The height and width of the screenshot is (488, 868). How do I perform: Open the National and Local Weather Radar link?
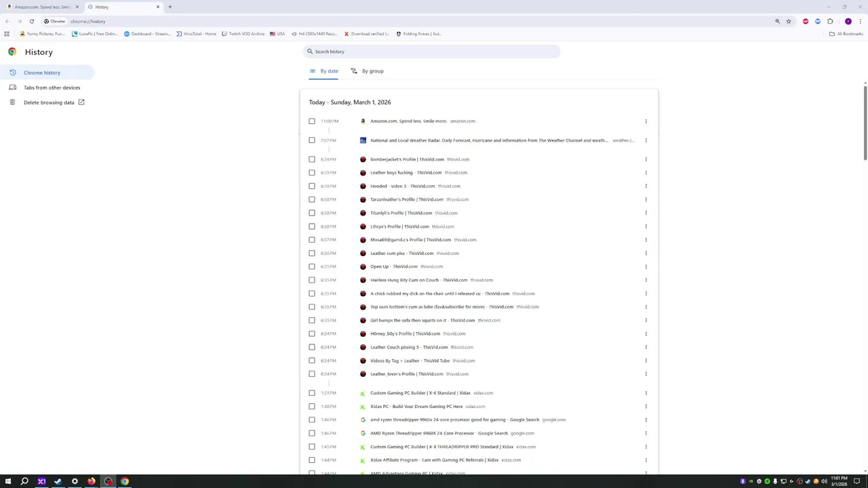point(489,140)
